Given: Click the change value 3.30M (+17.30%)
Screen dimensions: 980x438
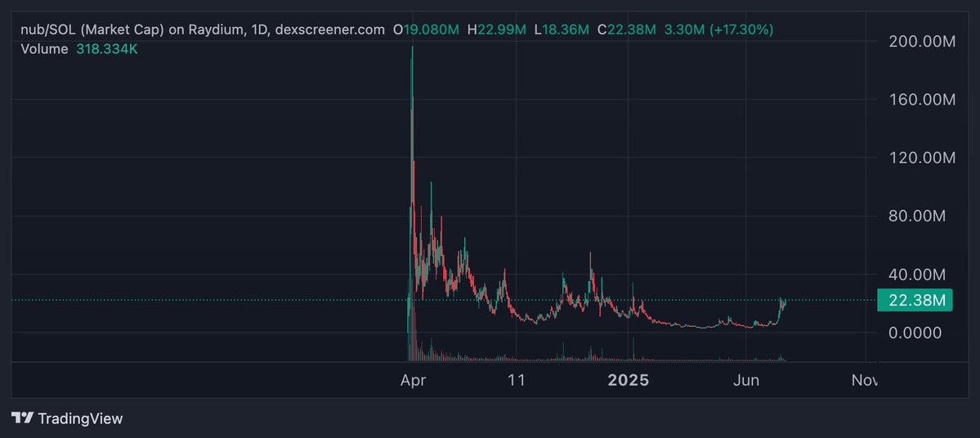Looking at the screenshot, I should pos(718,29).
